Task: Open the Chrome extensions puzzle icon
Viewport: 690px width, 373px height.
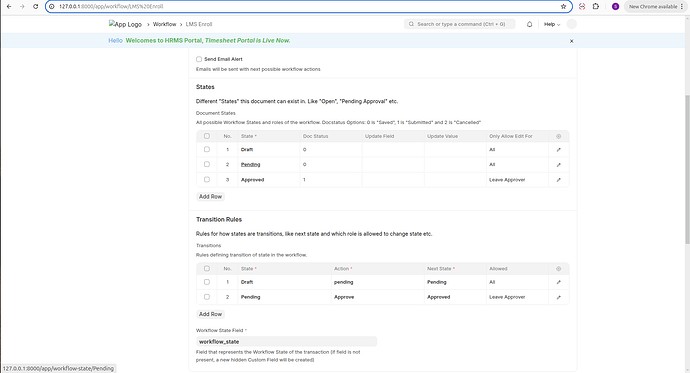Action: click(x=596, y=7)
